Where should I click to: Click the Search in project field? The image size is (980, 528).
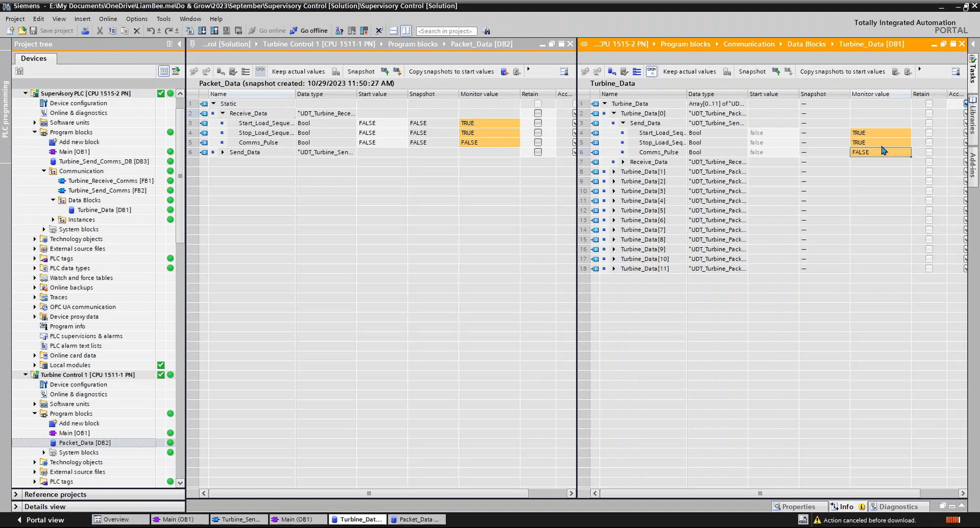446,31
